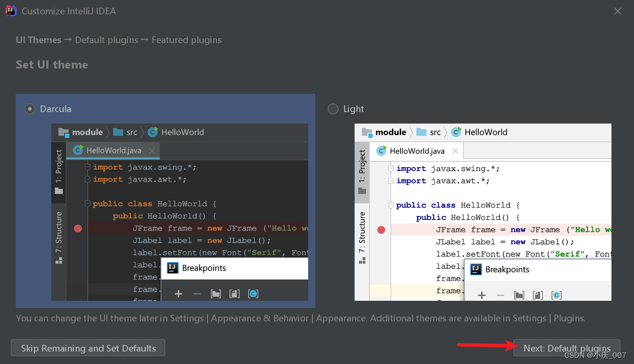634x364 pixels.
Task: Select the Light theme radio button
Action: [x=333, y=109]
